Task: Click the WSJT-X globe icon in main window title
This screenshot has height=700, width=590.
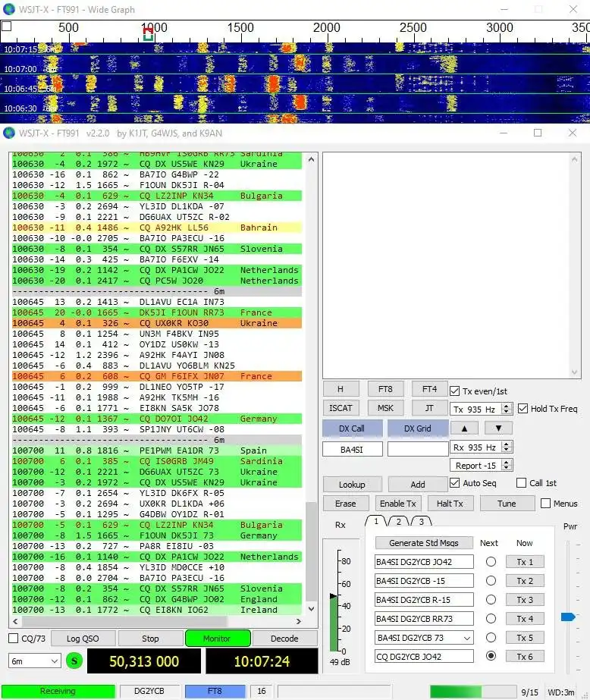Action: click(9, 133)
